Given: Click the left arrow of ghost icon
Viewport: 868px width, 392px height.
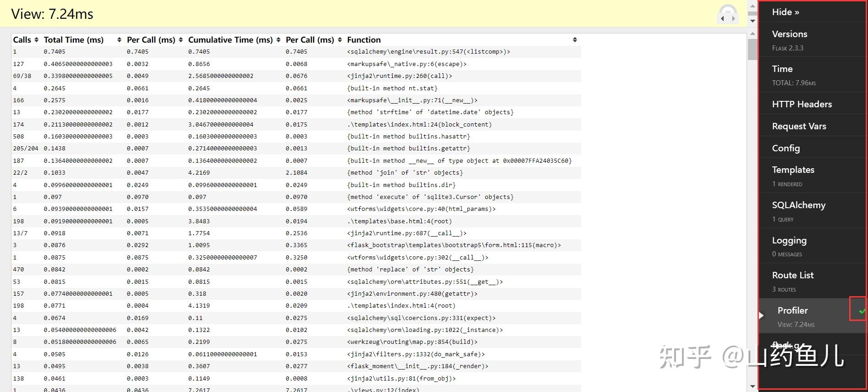Looking at the screenshot, I should tap(722, 19).
